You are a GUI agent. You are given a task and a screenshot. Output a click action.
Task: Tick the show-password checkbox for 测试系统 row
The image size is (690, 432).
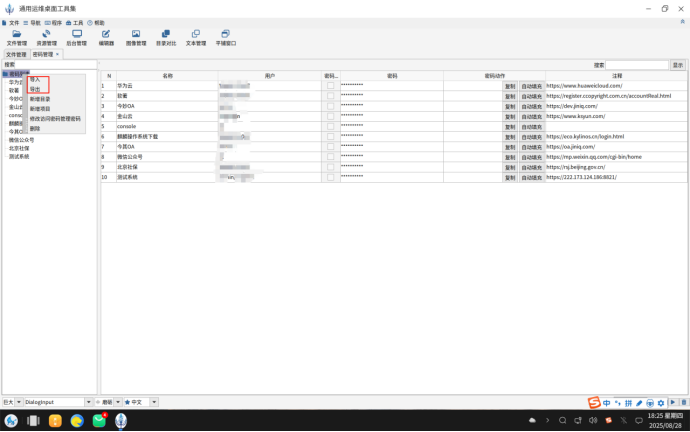click(x=330, y=177)
